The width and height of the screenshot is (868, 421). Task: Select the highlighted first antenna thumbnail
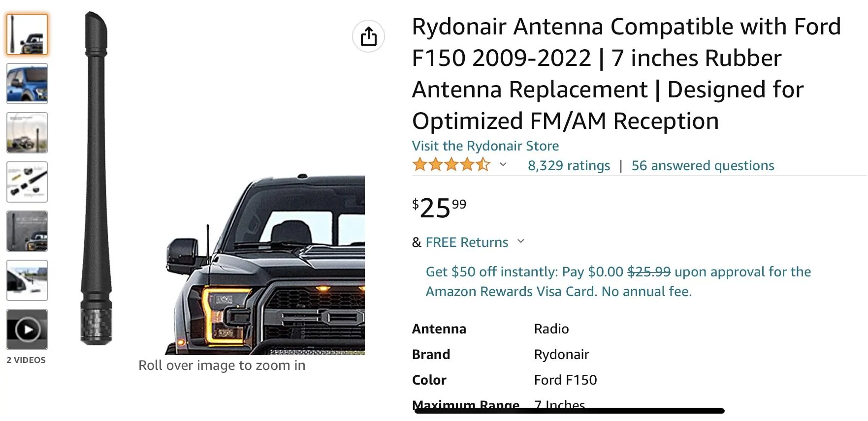pos(27,34)
